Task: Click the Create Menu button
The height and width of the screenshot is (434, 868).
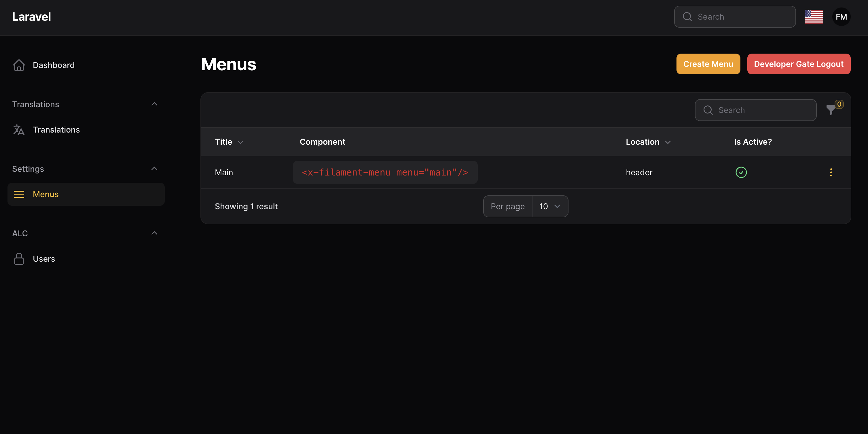Action: click(x=708, y=64)
